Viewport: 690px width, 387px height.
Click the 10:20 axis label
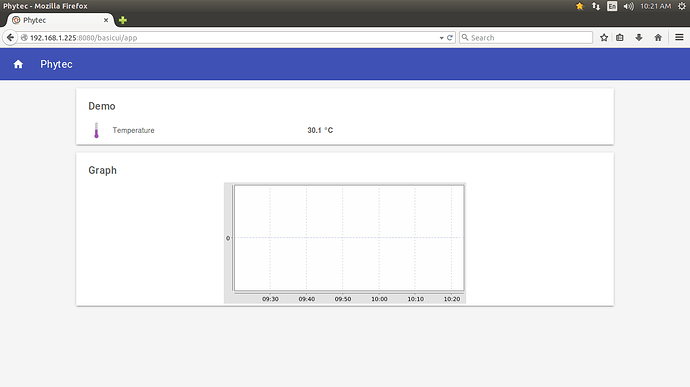452,299
